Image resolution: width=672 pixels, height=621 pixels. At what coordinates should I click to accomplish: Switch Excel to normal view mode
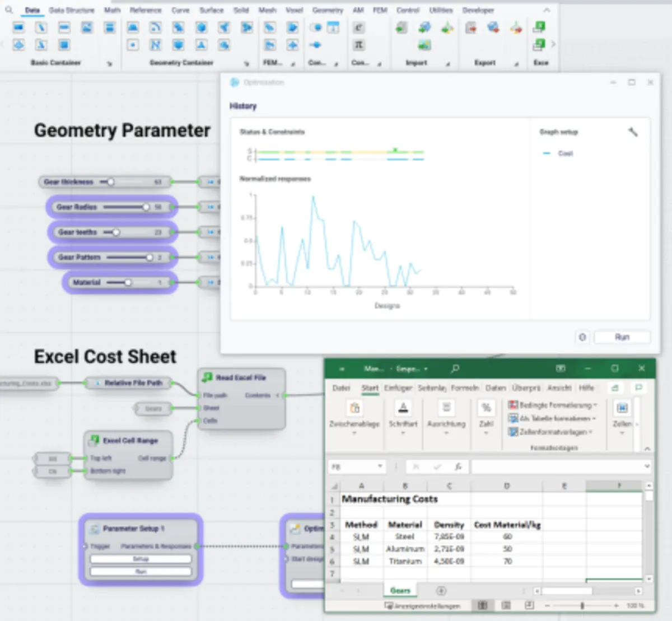click(x=483, y=605)
